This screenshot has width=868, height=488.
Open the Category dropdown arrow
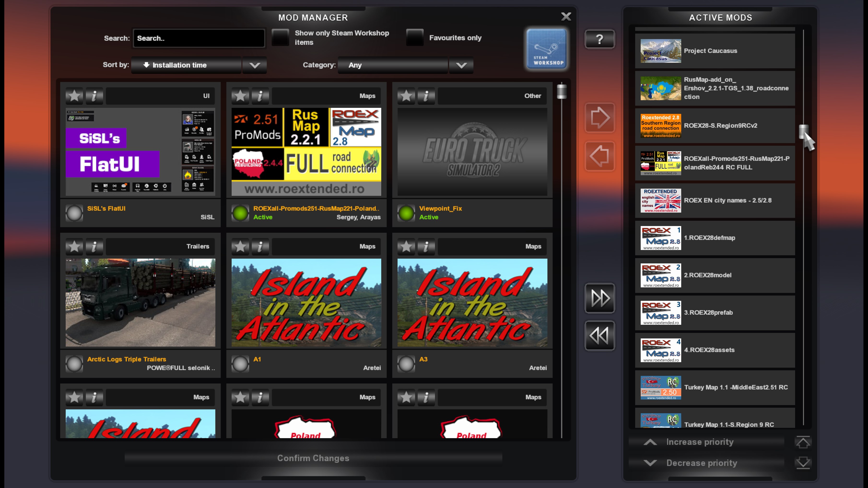(461, 65)
